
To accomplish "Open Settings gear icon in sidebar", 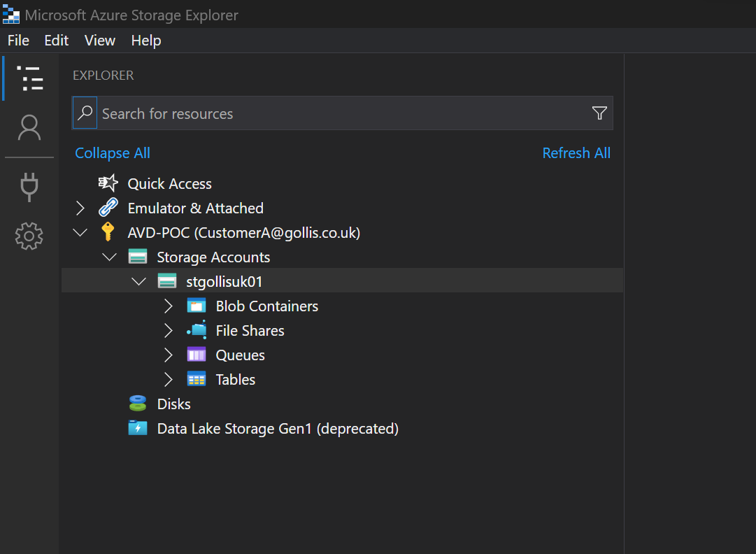I will pos(29,236).
